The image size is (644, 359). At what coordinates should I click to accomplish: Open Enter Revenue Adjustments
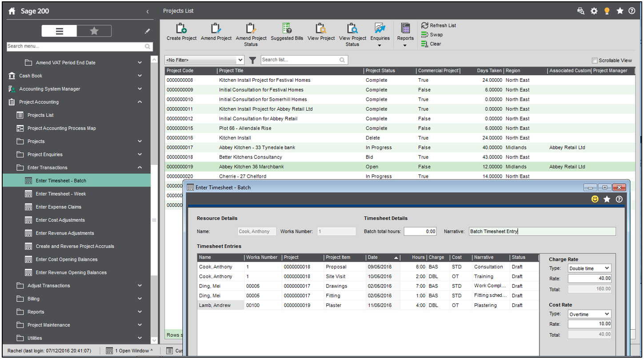tap(65, 233)
